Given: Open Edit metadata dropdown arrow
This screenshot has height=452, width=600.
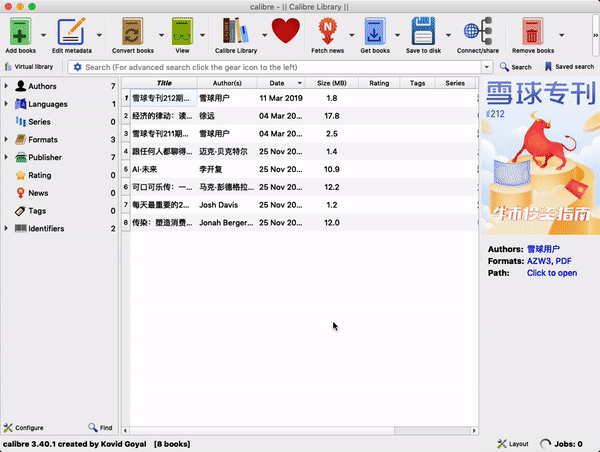Looking at the screenshot, I should 99,35.
